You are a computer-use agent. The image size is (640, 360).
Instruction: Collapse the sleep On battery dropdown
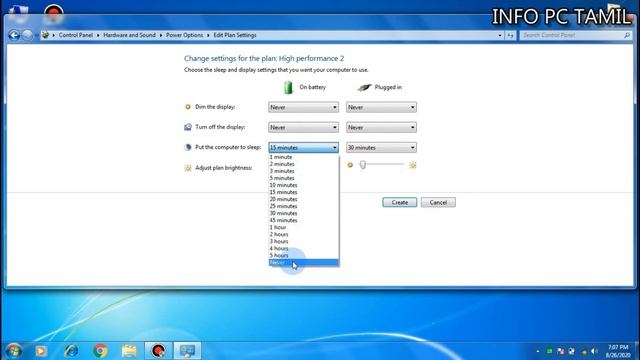[303, 147]
